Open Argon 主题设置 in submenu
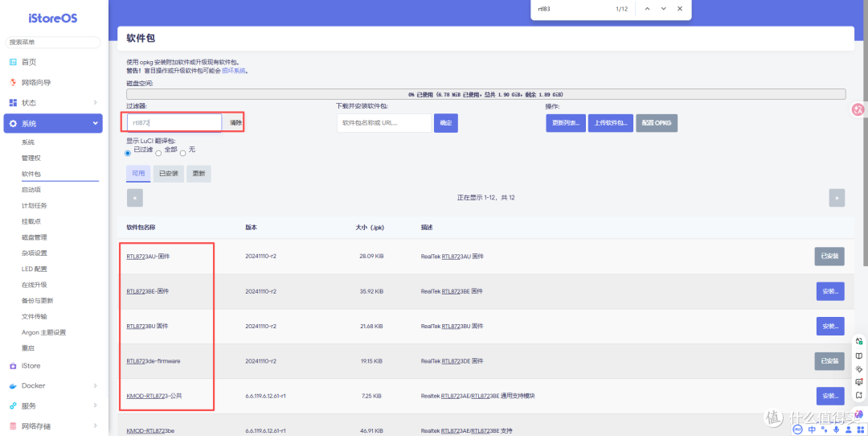Viewport: 868px width, 436px height. tap(43, 332)
